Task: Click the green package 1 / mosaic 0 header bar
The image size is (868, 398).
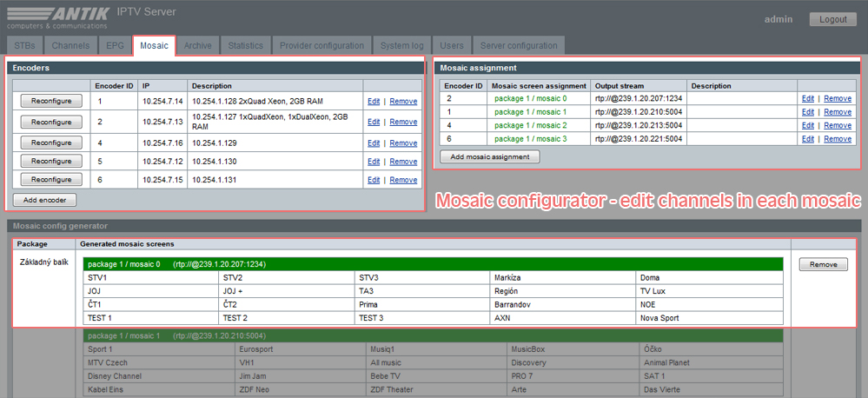Action: (x=434, y=264)
